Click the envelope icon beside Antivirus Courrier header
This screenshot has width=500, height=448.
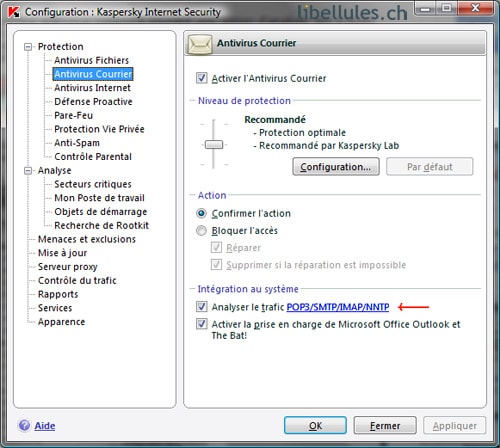(x=200, y=44)
